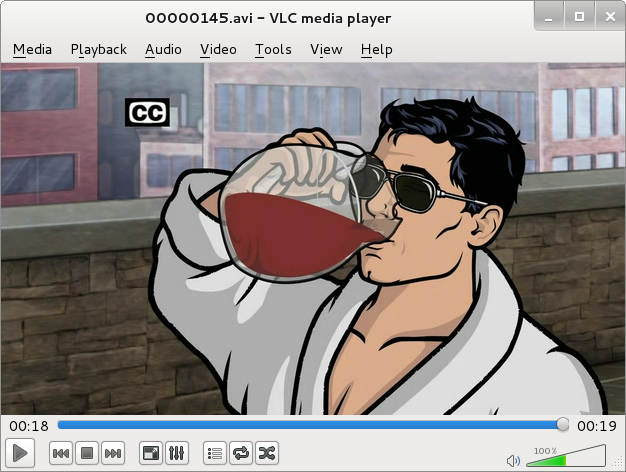The image size is (626, 472).
Task: Click the video display area
Action: tap(313, 239)
